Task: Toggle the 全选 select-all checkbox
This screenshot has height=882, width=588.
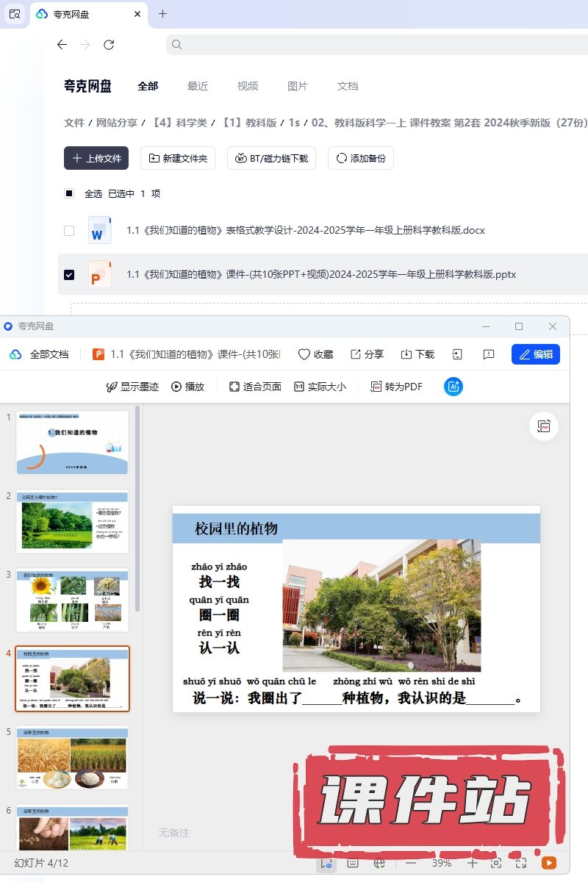Action: tap(69, 194)
